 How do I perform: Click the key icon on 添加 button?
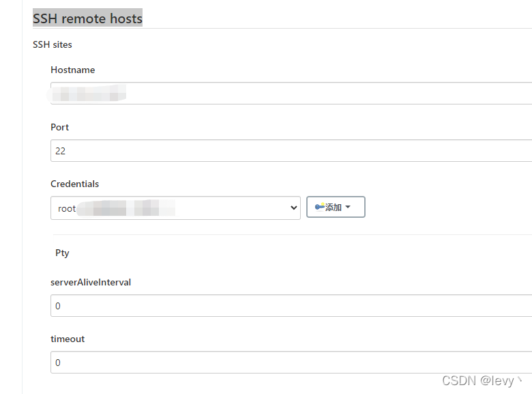(319, 206)
